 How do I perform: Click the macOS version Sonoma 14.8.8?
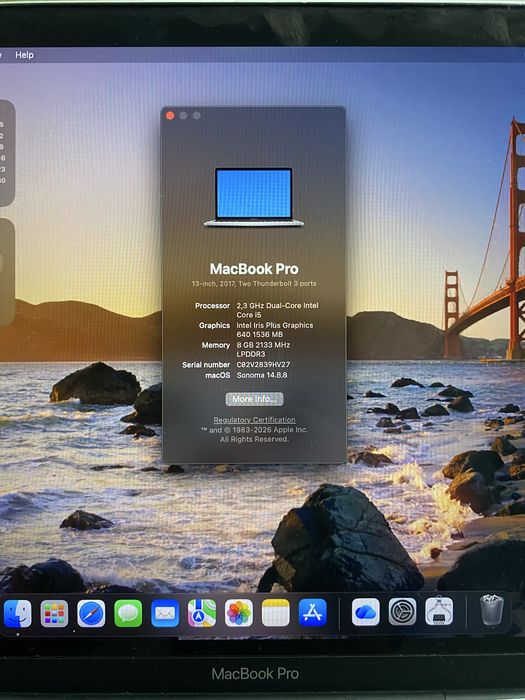pos(262,375)
